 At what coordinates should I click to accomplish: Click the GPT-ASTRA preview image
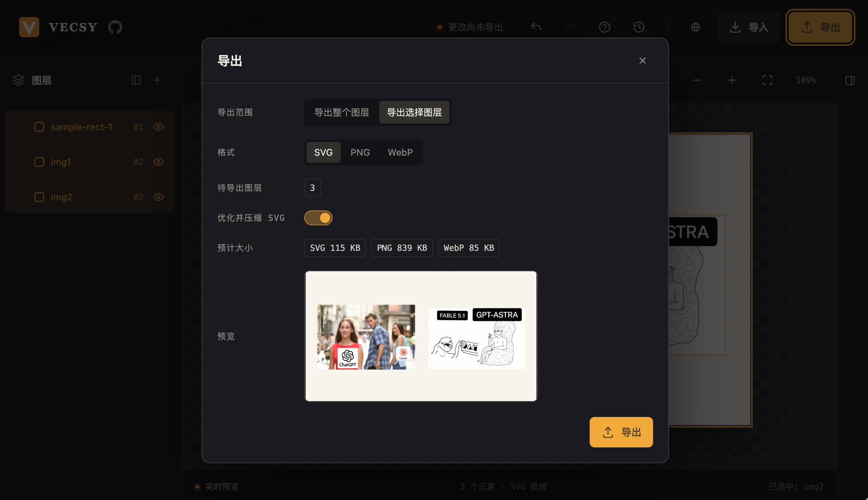pyautogui.click(x=477, y=338)
